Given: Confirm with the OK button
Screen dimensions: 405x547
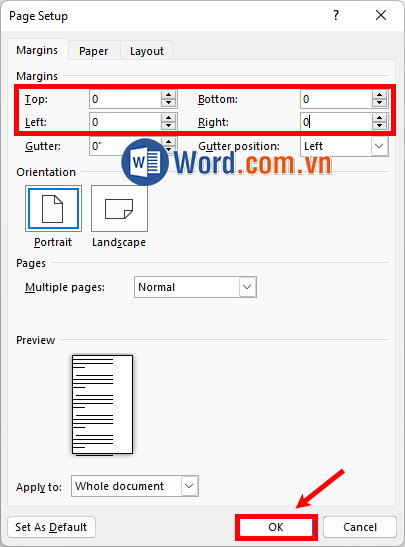Looking at the screenshot, I should tap(276, 527).
